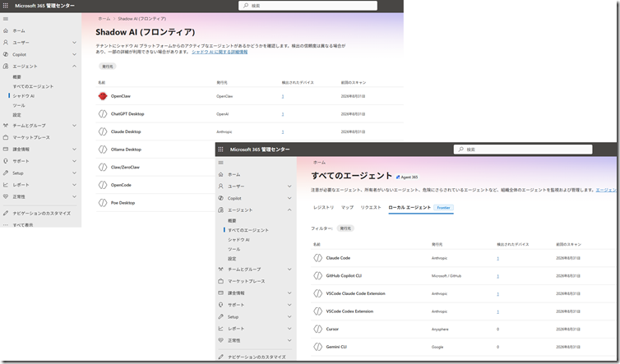
Task: Click the レポート chart icon in Shadow AI window
Action: tap(6, 185)
